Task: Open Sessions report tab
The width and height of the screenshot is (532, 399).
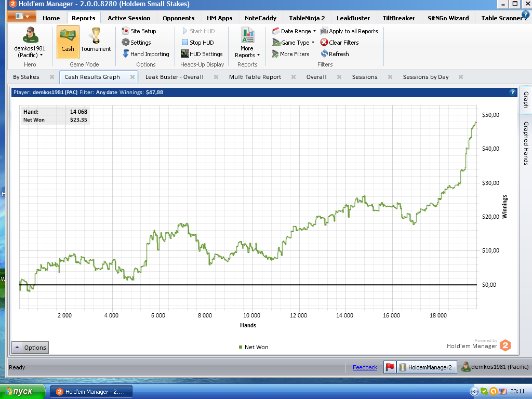Action: pos(365,77)
